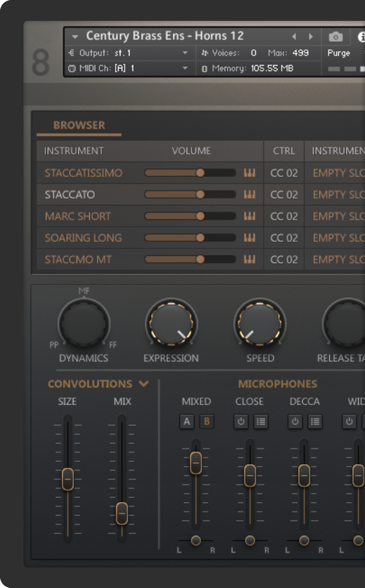Go to next instrument preset arrow
This screenshot has height=588, width=365.
(x=311, y=37)
